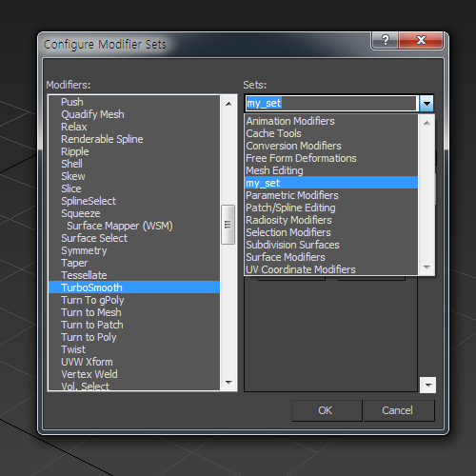Select Turn to Poly modifier
Screen dimensions: 476x476
[x=134, y=337]
